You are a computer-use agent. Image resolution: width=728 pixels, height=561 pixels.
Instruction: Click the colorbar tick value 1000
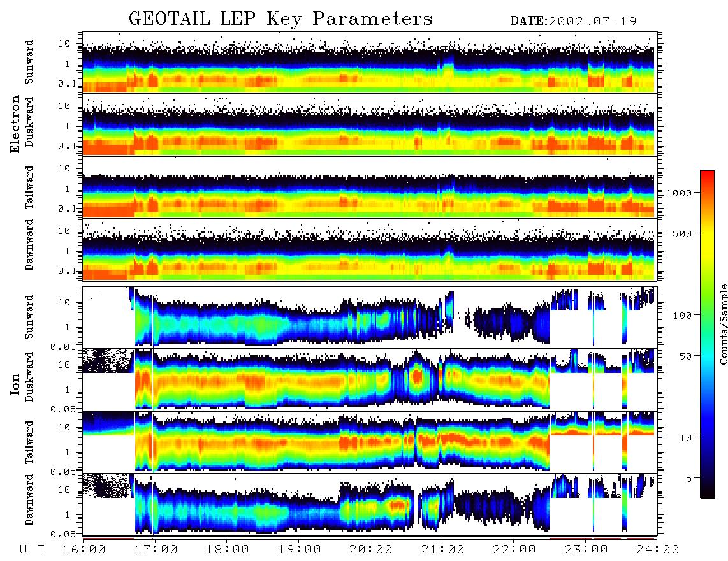coord(679,193)
